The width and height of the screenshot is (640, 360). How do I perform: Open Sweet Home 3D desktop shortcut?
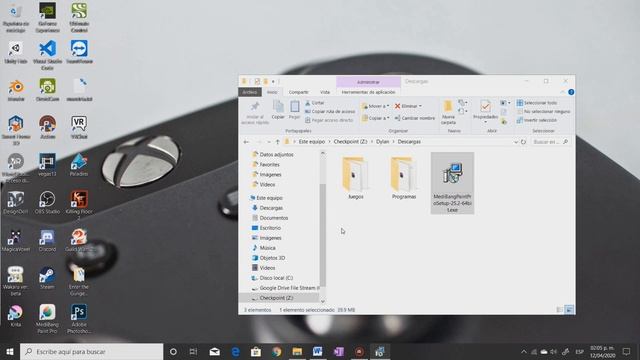pos(16,130)
